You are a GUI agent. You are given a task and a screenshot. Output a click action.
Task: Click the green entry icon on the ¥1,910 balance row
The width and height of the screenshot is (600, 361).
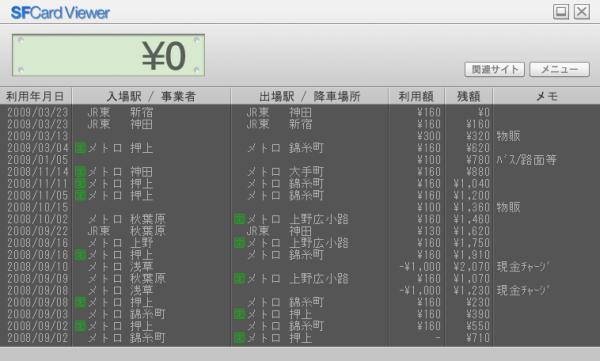tap(80, 255)
